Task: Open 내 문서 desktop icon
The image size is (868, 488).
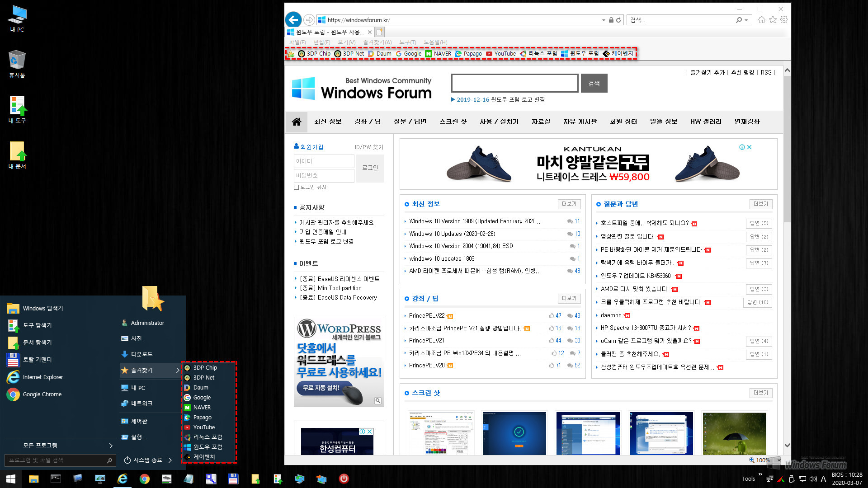Action: (17, 155)
